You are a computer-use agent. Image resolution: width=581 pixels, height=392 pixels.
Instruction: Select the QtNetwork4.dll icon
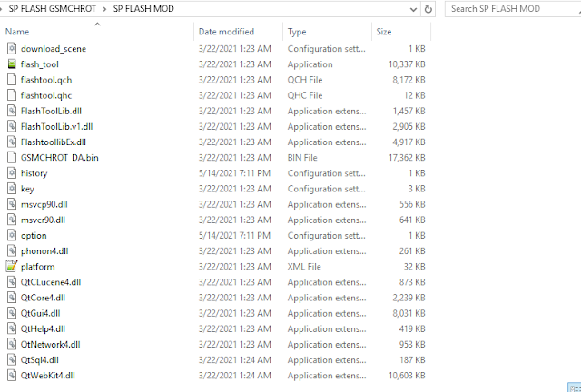(x=12, y=344)
